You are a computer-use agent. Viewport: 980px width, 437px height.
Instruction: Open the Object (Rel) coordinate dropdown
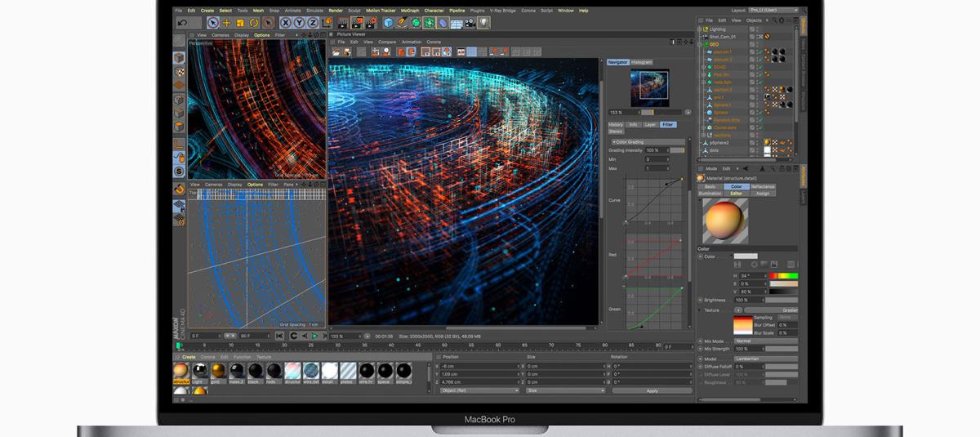coord(479,390)
